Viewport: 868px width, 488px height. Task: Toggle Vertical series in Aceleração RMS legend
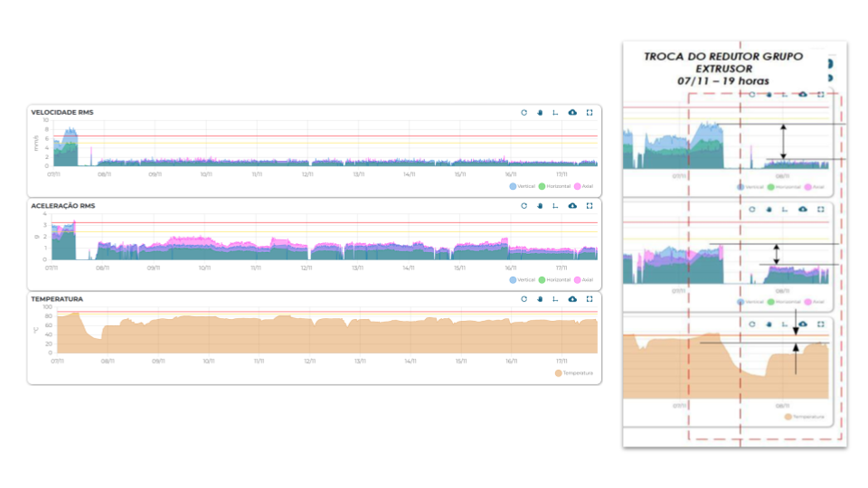click(x=522, y=280)
